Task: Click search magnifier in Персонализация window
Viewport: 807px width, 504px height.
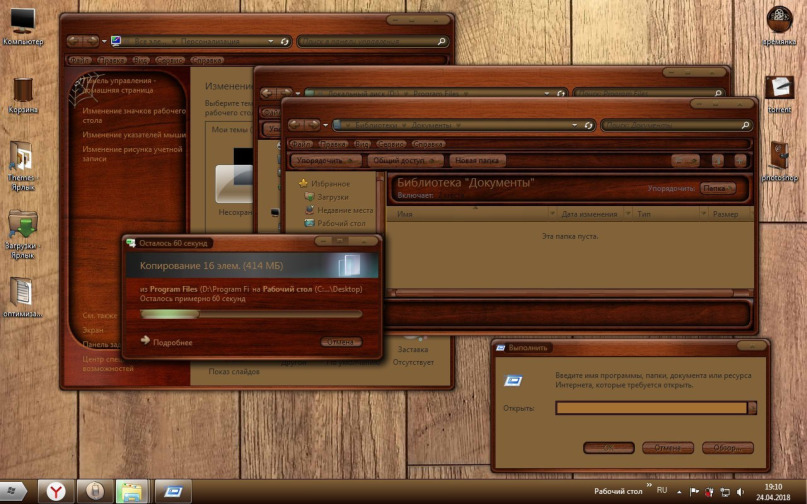Action: click(441, 41)
